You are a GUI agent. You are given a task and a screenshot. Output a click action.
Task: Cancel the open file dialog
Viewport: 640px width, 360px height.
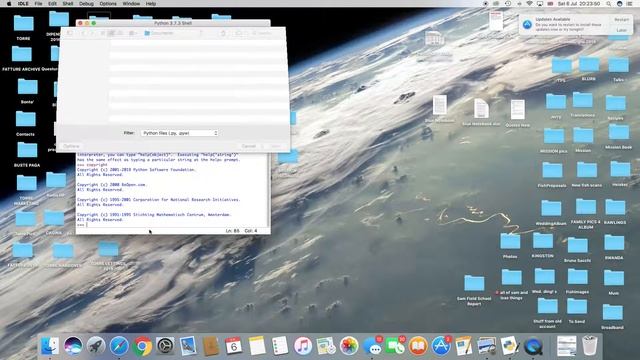(248, 146)
